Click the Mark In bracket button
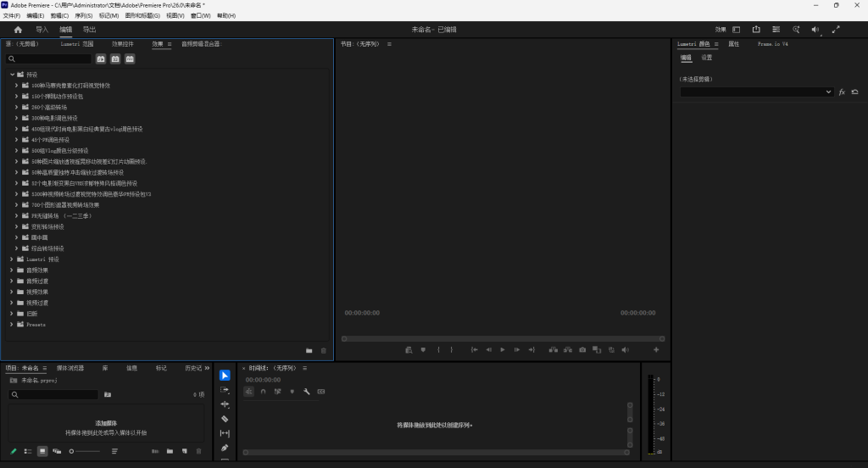 (438, 349)
